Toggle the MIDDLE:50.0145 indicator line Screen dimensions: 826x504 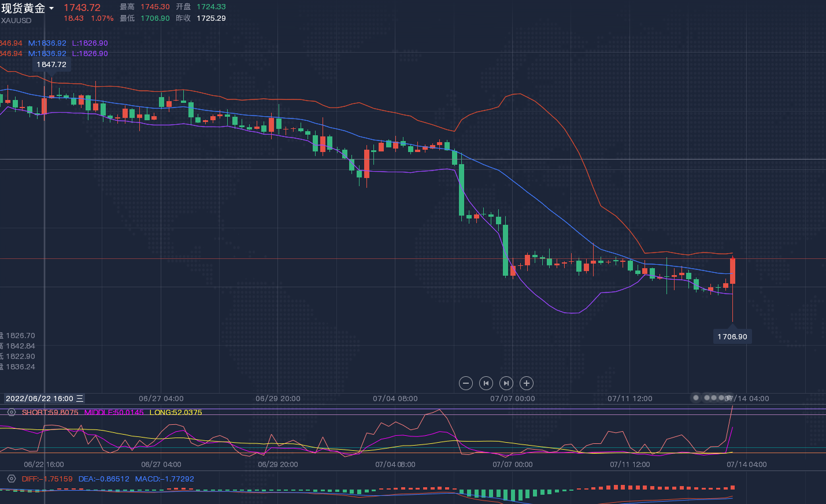click(x=114, y=412)
